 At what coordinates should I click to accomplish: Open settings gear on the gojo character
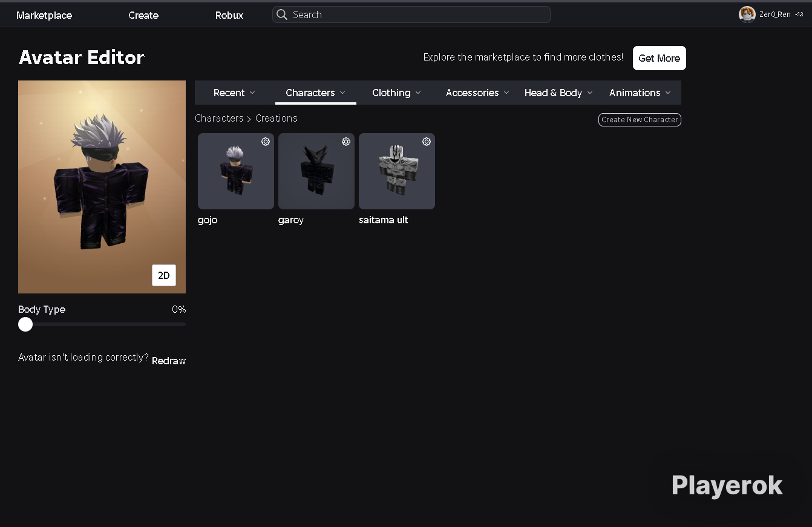266,142
